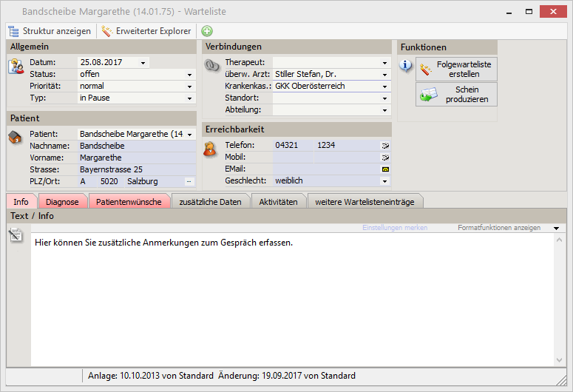Open the weitere Wartelisteneinträge tab
573x392 pixels.
coord(365,201)
